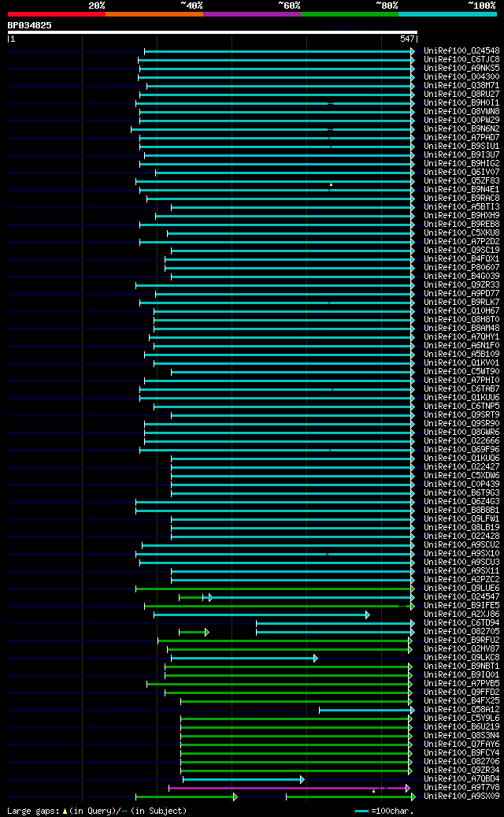Click the Large gaps legend text

(x=97, y=811)
